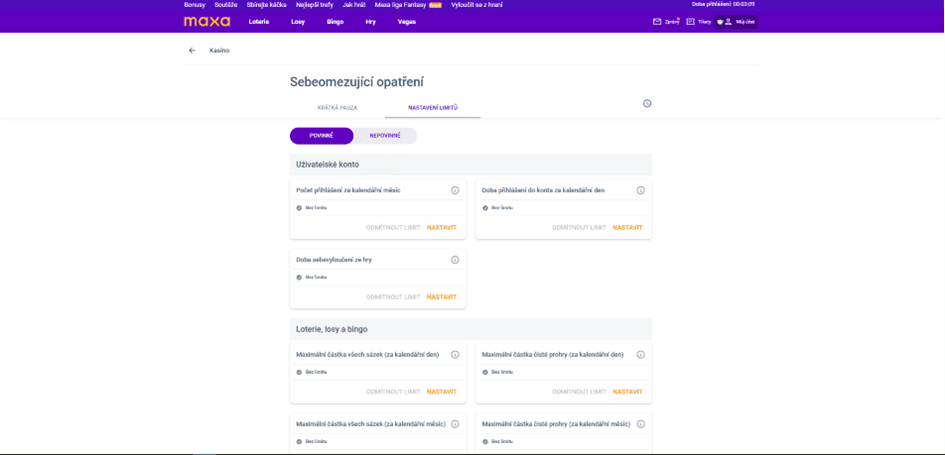Select the Nastavení limitů tab

click(433, 108)
